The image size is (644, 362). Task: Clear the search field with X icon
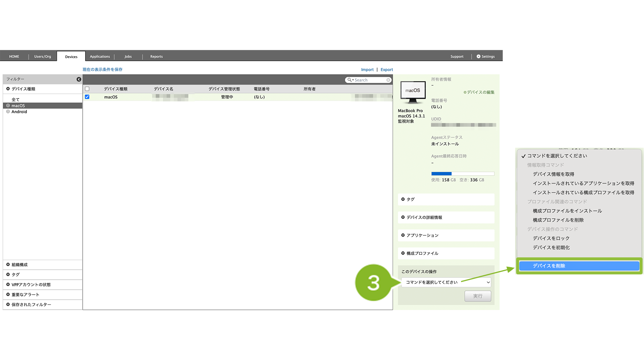coord(388,80)
